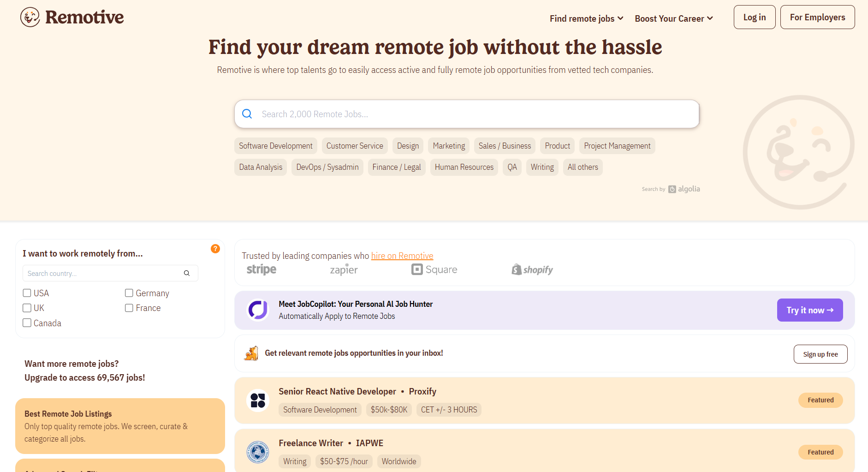Image resolution: width=868 pixels, height=472 pixels.
Task: Click the Sign up free button
Action: point(820,354)
